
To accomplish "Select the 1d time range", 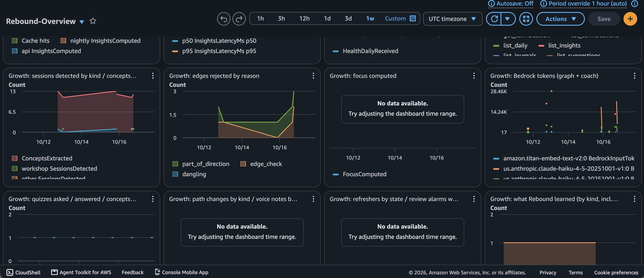I will click(x=327, y=19).
